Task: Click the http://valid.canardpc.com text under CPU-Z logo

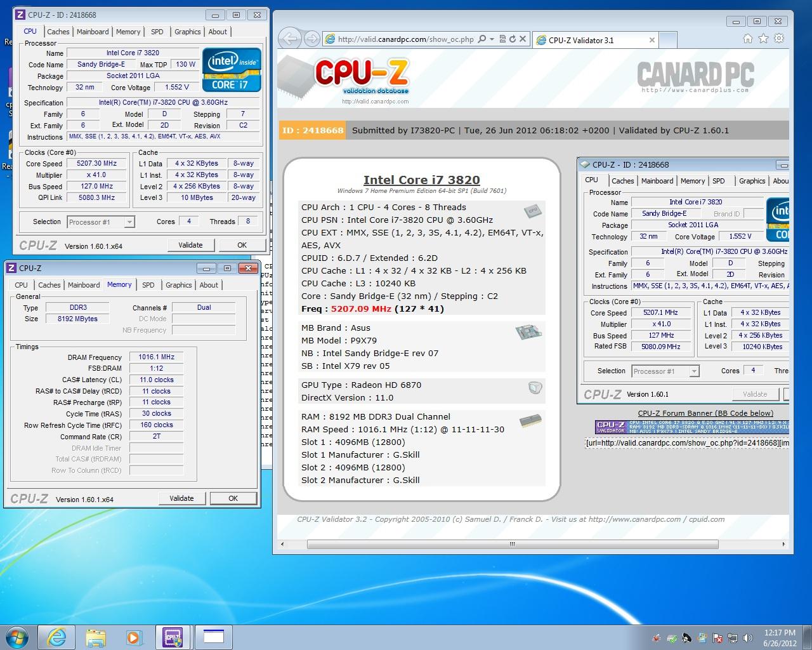Action: [x=375, y=101]
